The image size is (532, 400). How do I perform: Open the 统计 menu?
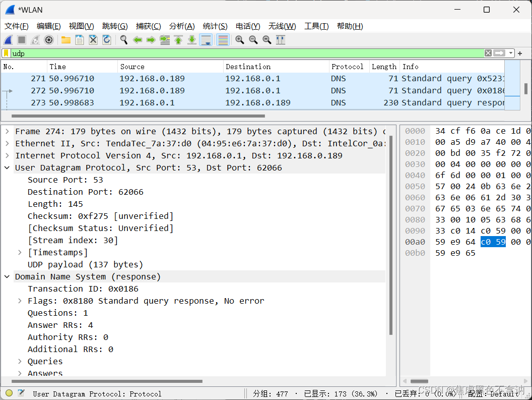(x=215, y=26)
